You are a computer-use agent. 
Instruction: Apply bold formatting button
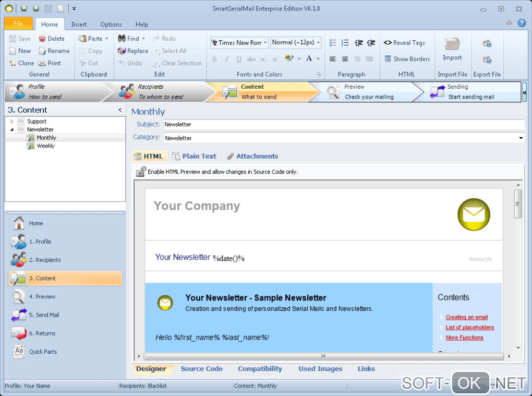[214, 59]
